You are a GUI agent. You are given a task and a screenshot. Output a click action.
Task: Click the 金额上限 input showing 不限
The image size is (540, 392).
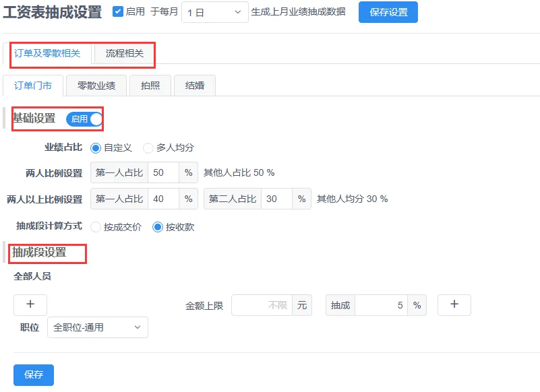click(262, 305)
